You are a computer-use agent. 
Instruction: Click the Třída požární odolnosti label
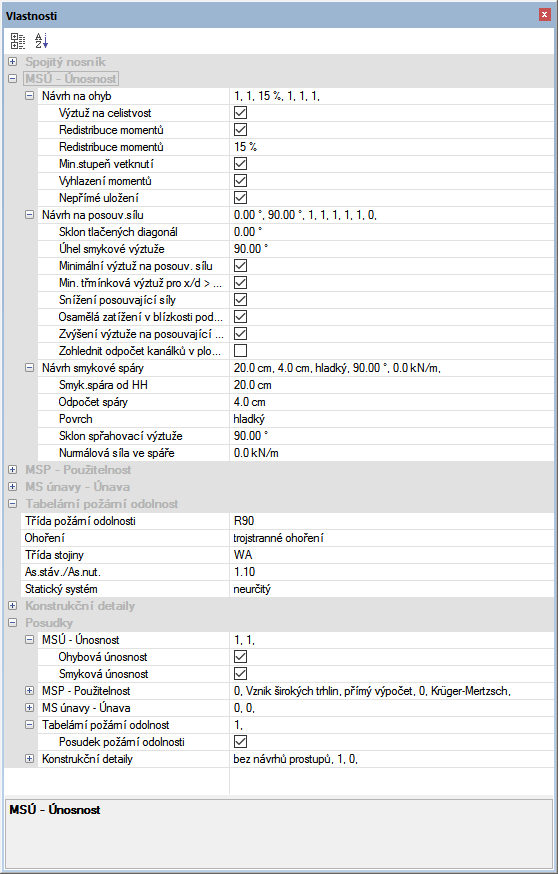[x=80, y=521]
